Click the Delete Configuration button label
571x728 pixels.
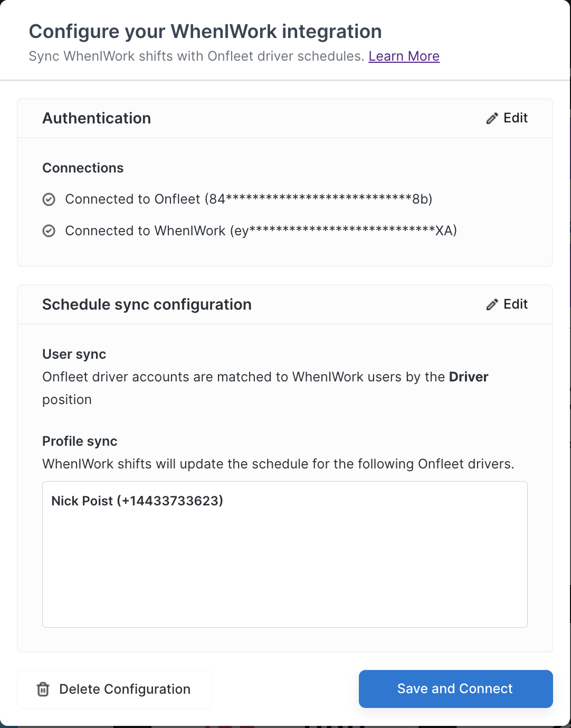tap(125, 689)
